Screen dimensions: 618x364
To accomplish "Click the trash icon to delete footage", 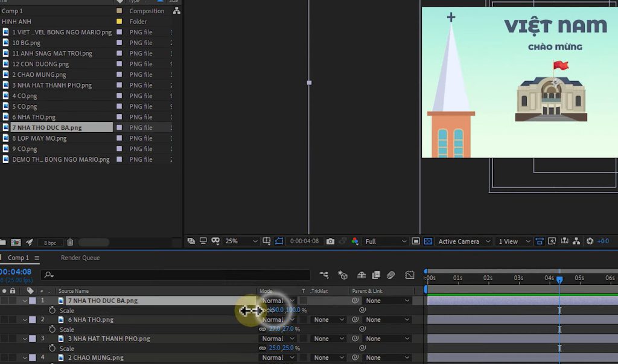I will click(x=69, y=241).
